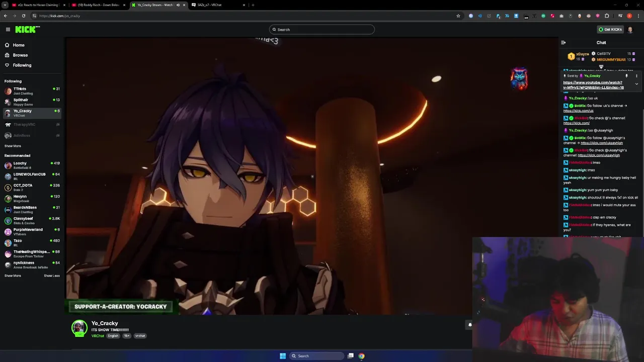Open the pinned YouTube link

(594, 85)
